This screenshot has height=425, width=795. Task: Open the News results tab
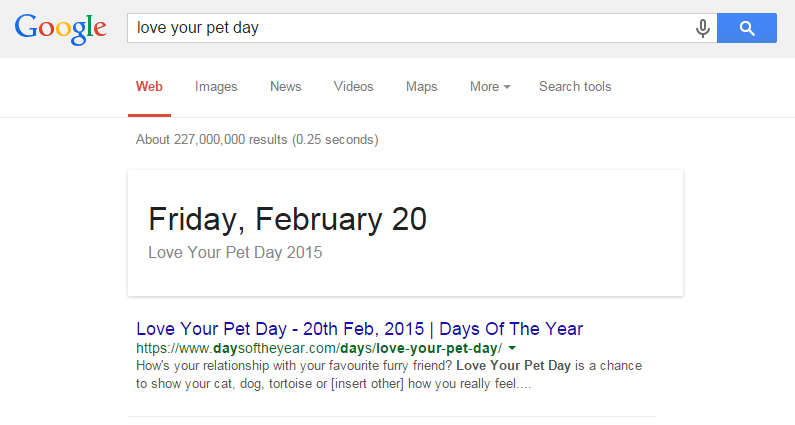click(x=285, y=87)
